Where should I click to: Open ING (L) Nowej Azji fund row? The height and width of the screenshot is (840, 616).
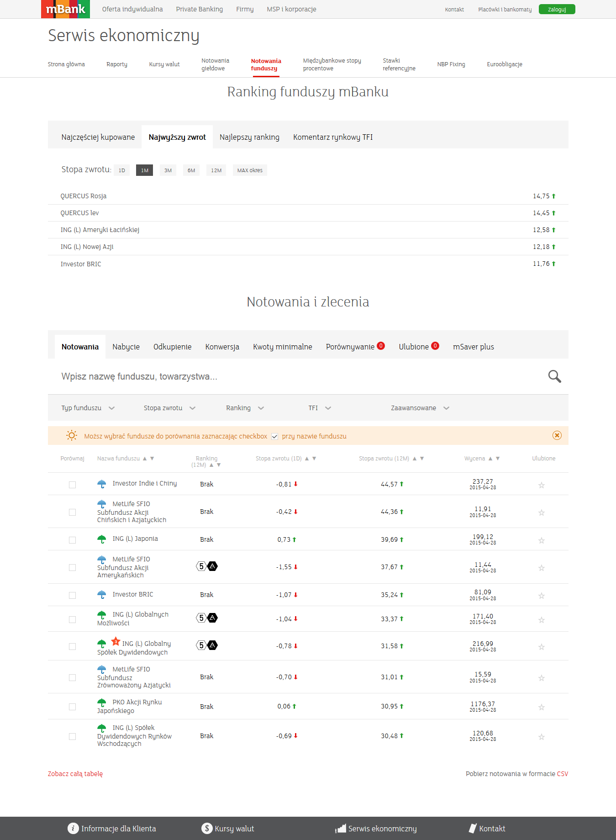308,247
